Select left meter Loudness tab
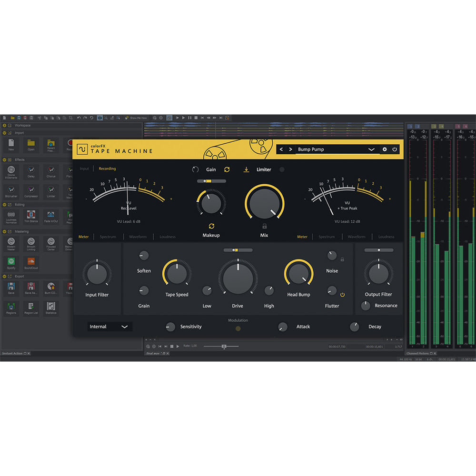Screen dimensions: 476x476 tap(168, 237)
